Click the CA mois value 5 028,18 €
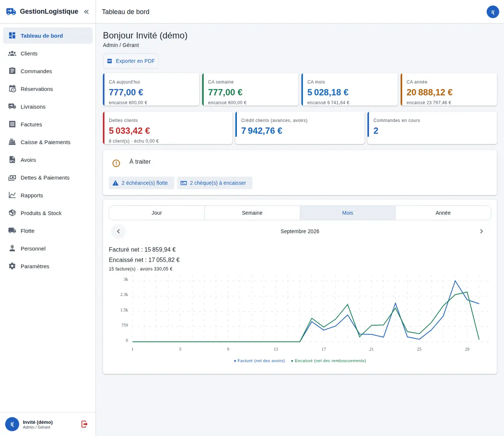The height and width of the screenshot is (436, 504). tap(328, 92)
